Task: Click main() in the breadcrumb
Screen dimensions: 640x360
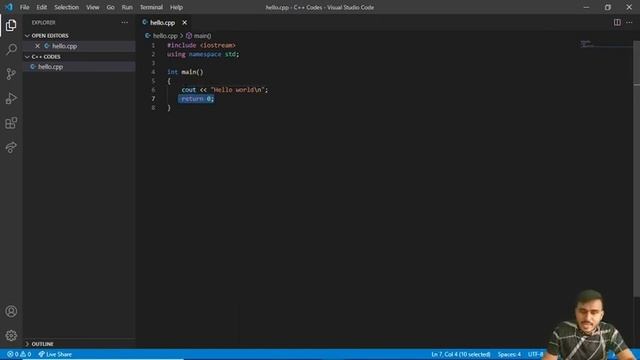Action: pyautogui.click(x=202, y=36)
